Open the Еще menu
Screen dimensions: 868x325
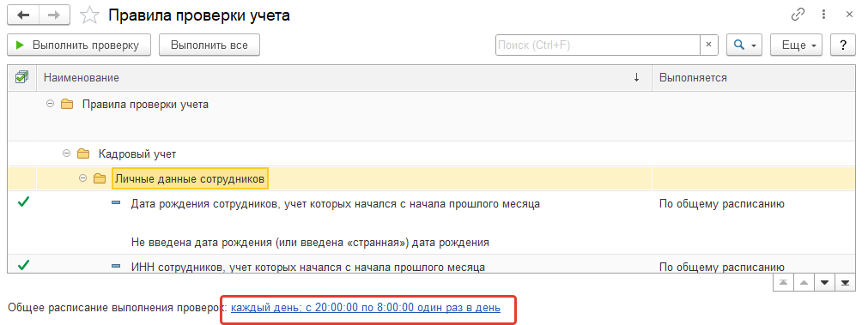796,45
